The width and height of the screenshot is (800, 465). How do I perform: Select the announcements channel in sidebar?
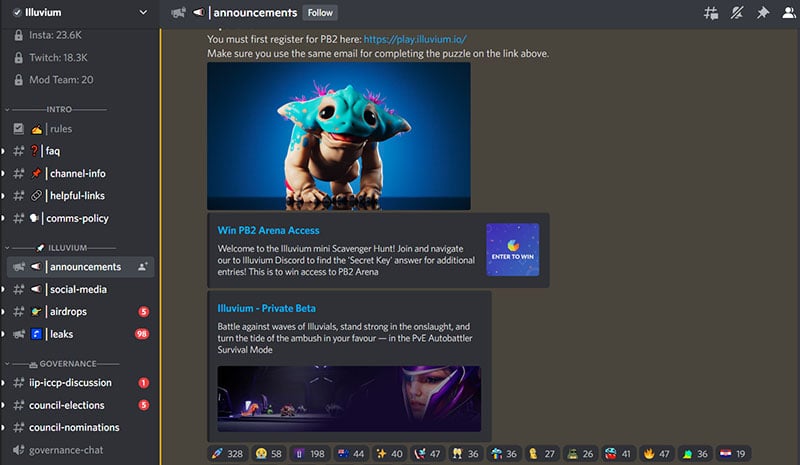pyautogui.click(x=81, y=267)
